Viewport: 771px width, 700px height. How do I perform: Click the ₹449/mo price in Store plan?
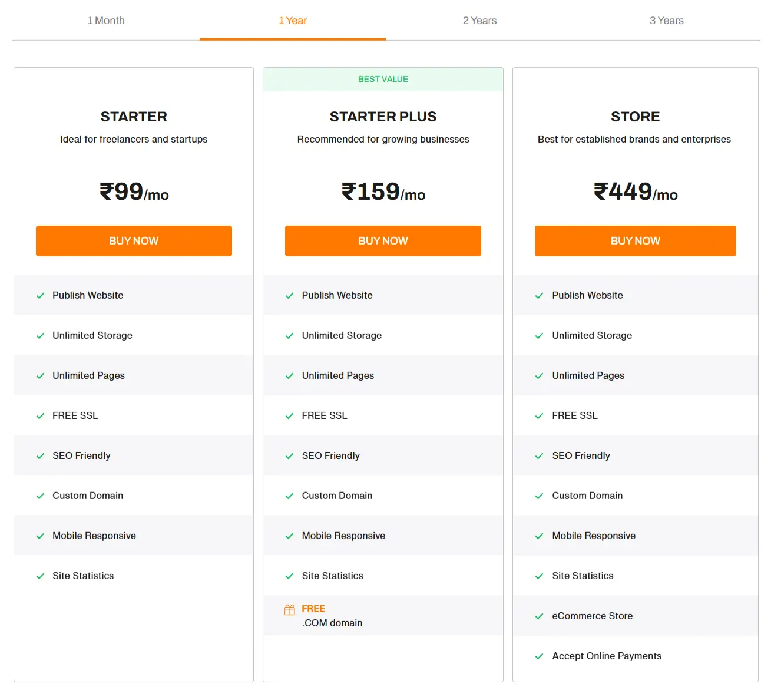click(x=635, y=191)
